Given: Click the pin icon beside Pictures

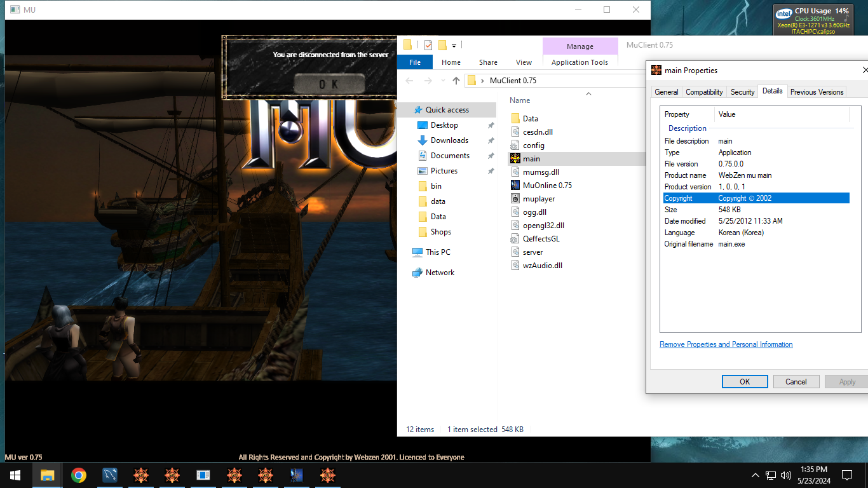Looking at the screenshot, I should [x=491, y=171].
